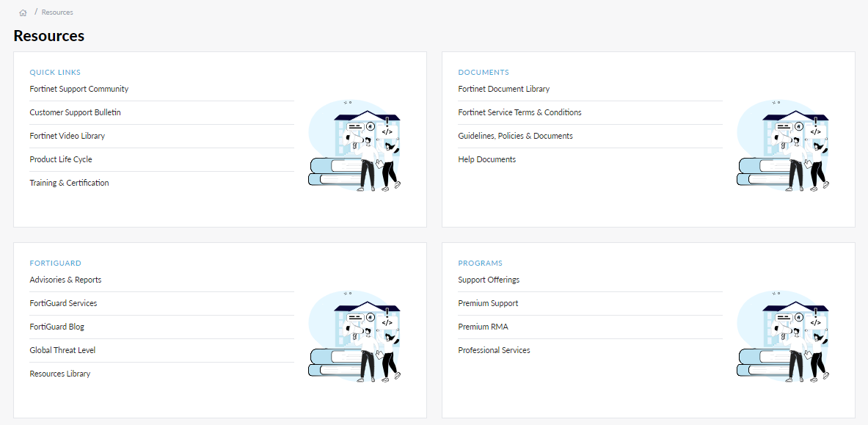Click the Documents section heading
868x425 pixels.
pyautogui.click(x=484, y=73)
